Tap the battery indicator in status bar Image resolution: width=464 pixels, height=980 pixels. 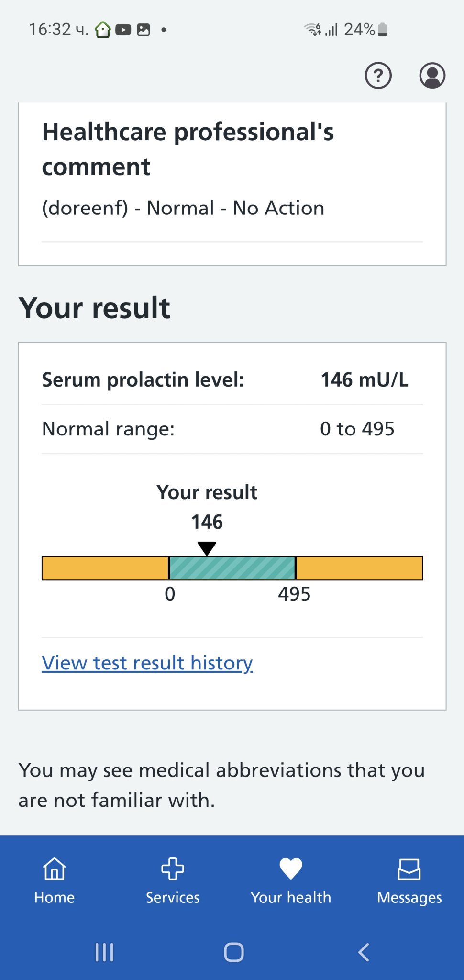pos(382,30)
